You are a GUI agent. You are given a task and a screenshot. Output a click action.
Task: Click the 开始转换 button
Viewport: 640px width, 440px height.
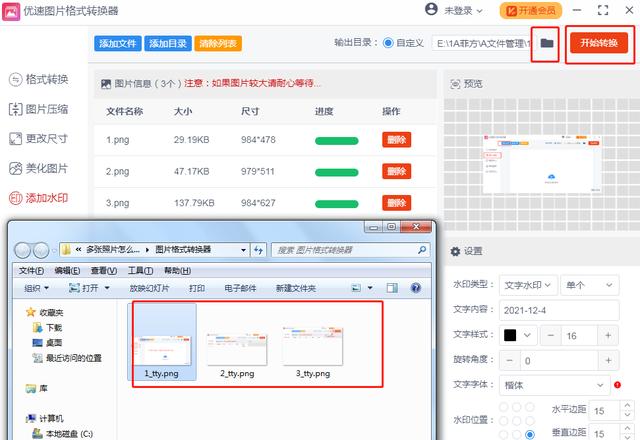coord(599,43)
